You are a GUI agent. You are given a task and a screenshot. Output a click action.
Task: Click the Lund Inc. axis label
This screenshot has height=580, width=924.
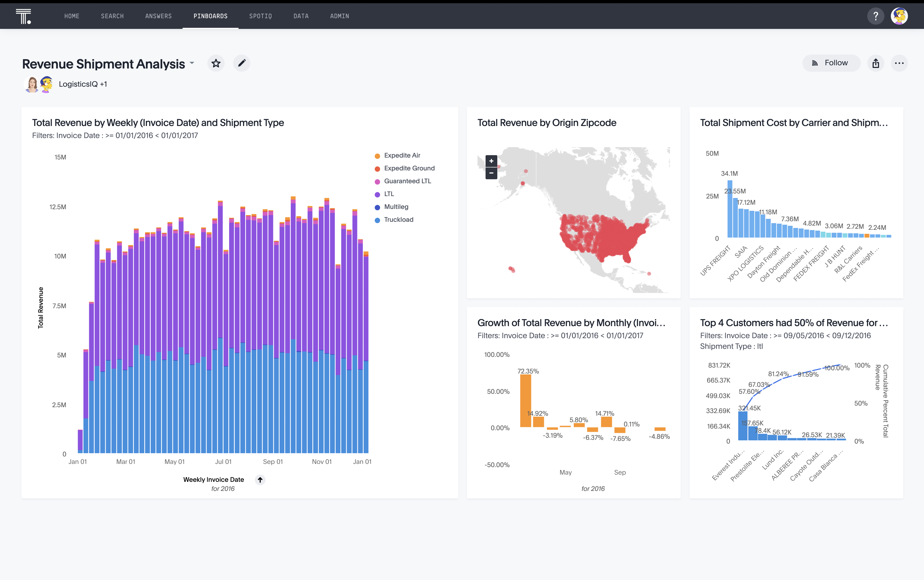[773, 460]
